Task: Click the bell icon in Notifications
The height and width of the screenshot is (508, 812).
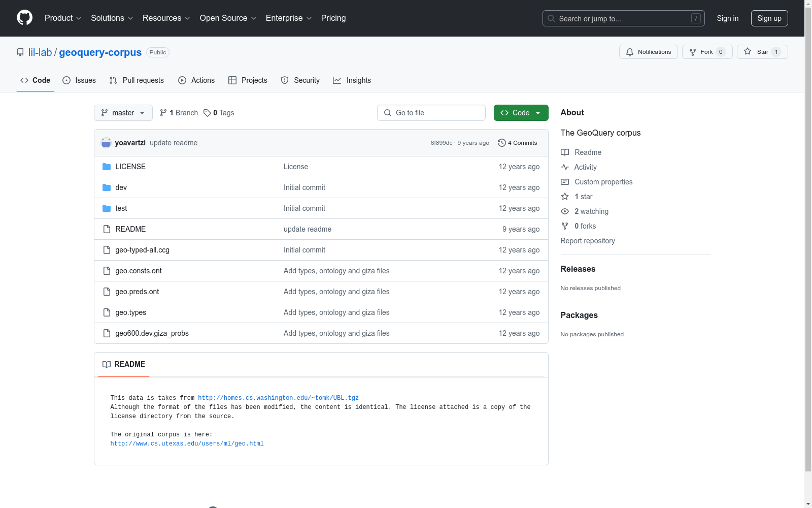Action: (x=630, y=52)
